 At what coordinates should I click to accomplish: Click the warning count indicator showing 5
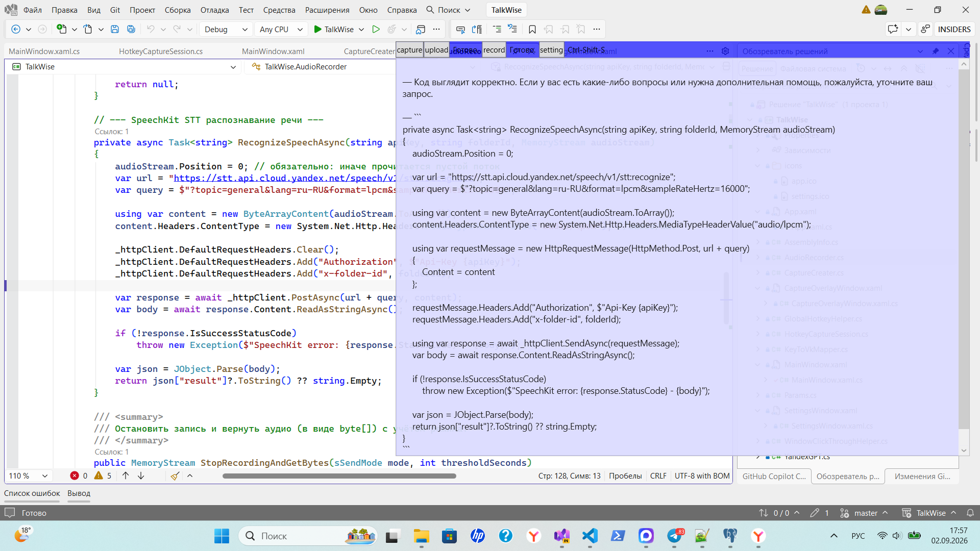(x=103, y=476)
